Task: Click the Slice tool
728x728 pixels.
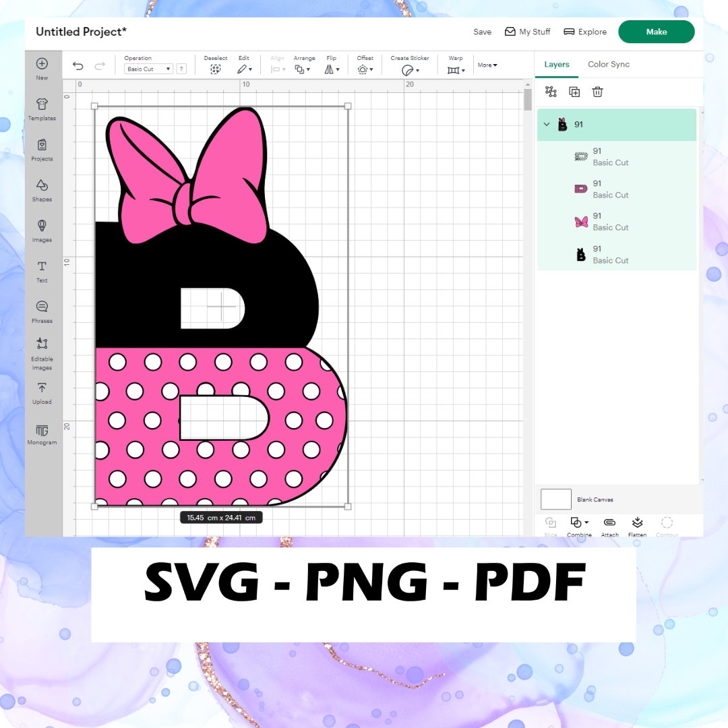Action: pos(551,526)
